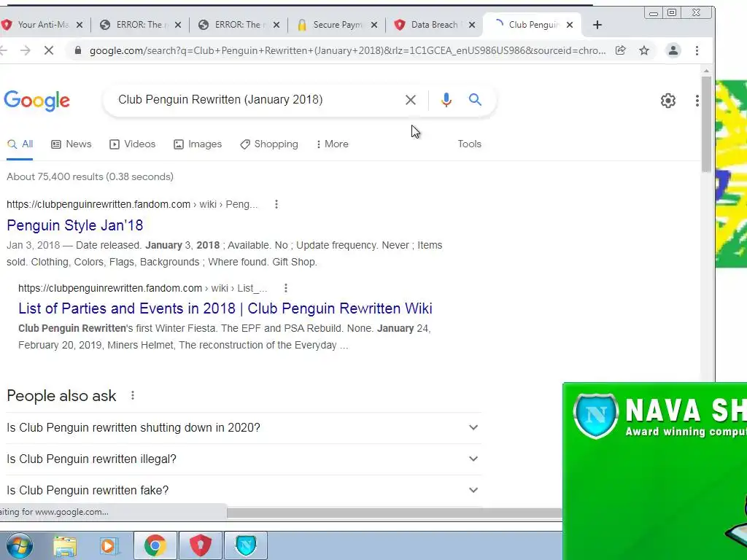The width and height of the screenshot is (747, 560).
Task: Close the Club Penguin tab
Action: [570, 25]
